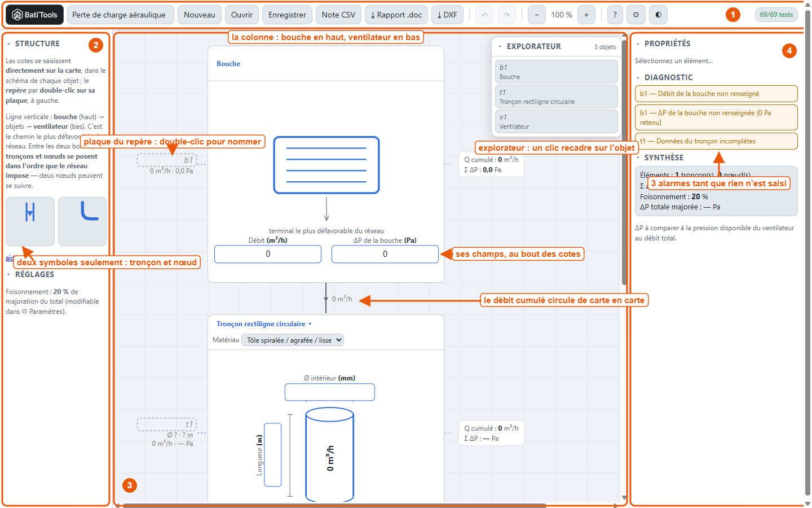Export the Note CSV
Image resolution: width=812 pixels, height=508 pixels.
coord(338,15)
